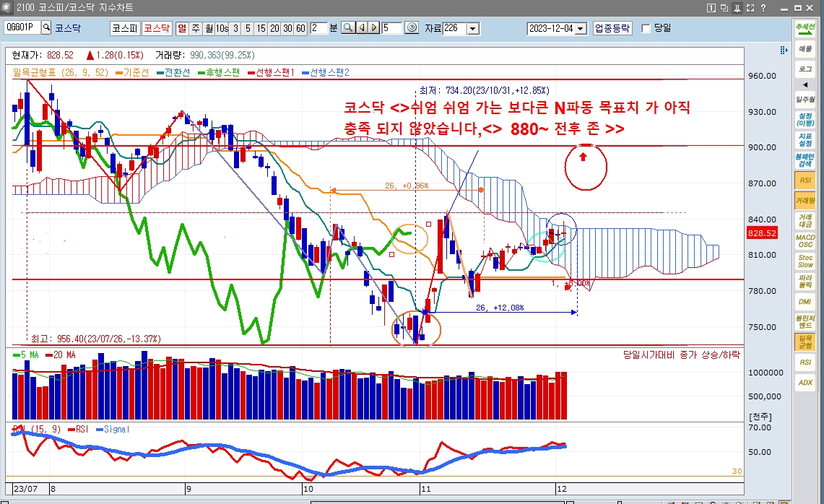Image resolution: width=824 pixels, height=504 pixels.
Task: Toggle the 파라볼릭 indicator
Action: 805,281
